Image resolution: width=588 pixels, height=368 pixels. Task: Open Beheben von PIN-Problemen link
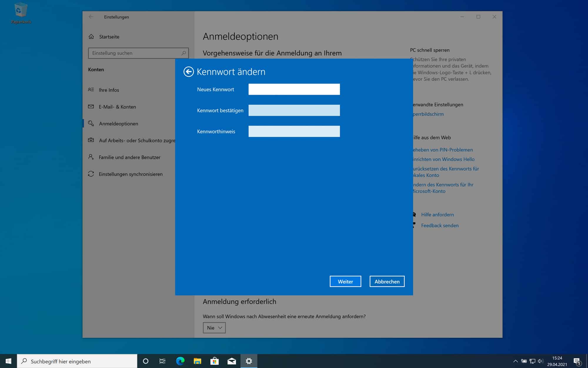tap(443, 150)
